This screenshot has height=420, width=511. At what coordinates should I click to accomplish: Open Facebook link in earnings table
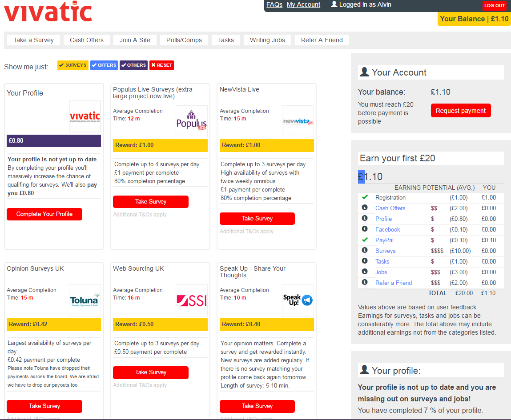(x=387, y=229)
